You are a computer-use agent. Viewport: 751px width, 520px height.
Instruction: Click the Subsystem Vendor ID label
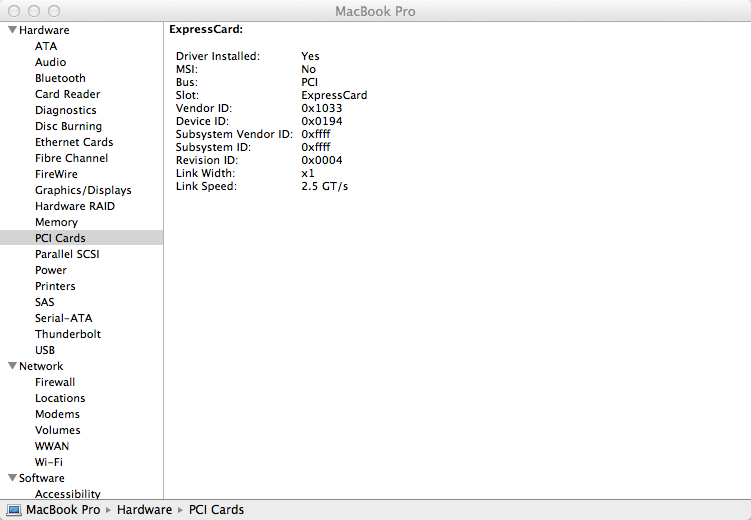[x=234, y=135]
